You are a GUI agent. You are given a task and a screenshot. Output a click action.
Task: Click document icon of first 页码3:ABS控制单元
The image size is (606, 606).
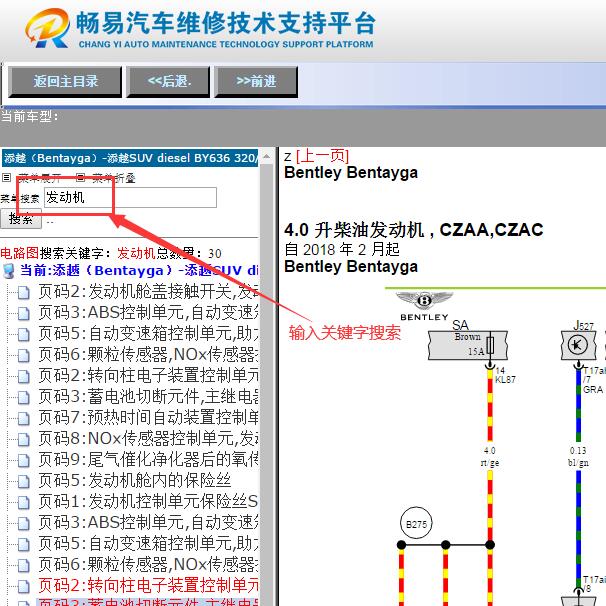24,313
